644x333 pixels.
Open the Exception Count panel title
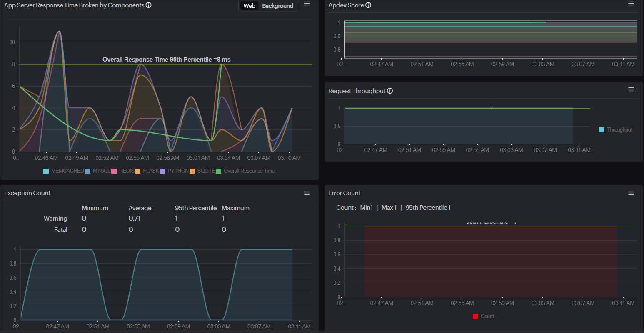tap(27, 193)
